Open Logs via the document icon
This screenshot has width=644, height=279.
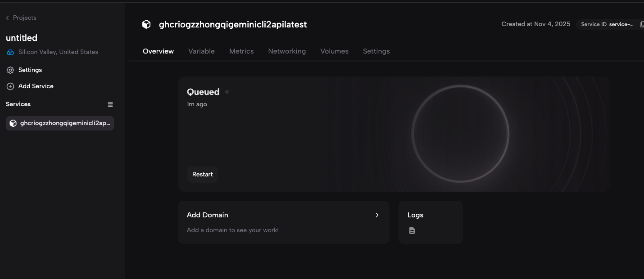[412, 230]
